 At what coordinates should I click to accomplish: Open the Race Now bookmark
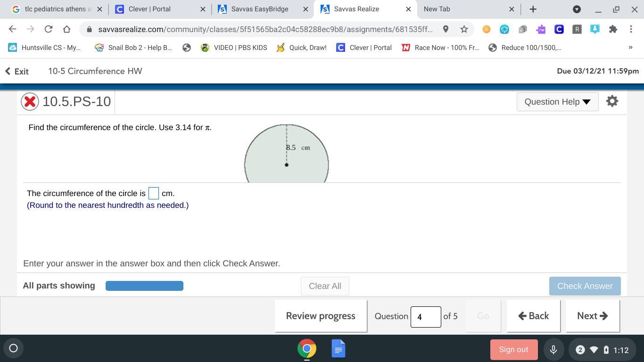(440, 48)
